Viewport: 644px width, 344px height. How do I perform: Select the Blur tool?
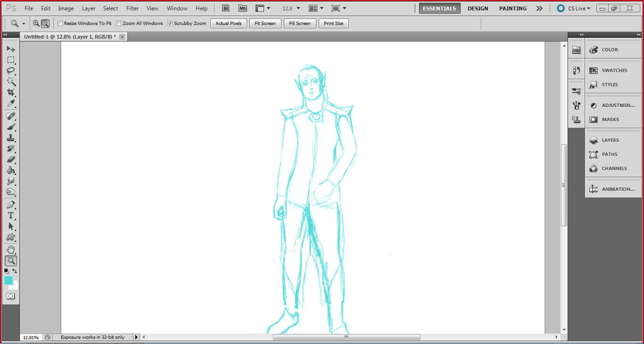click(x=10, y=181)
